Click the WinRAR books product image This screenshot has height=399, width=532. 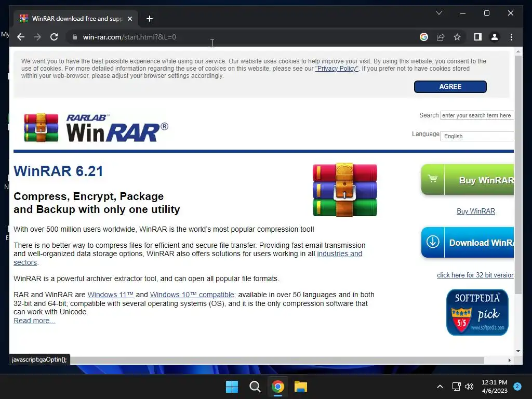tap(345, 190)
